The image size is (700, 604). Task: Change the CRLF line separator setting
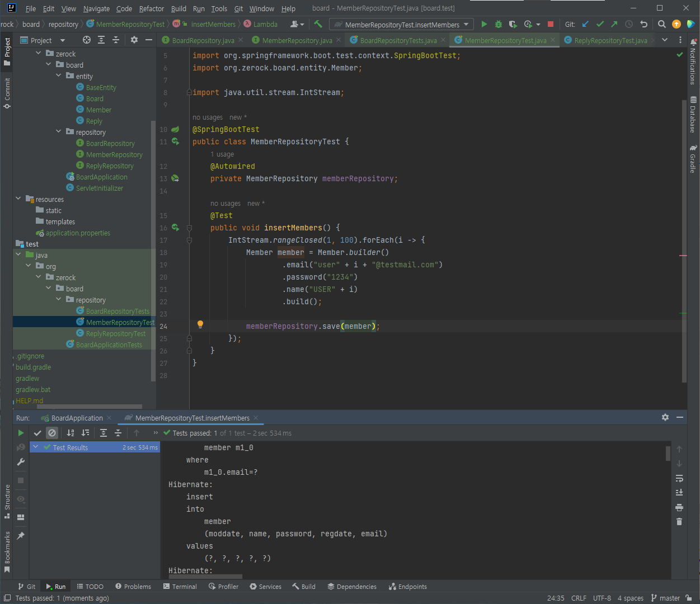pos(579,598)
